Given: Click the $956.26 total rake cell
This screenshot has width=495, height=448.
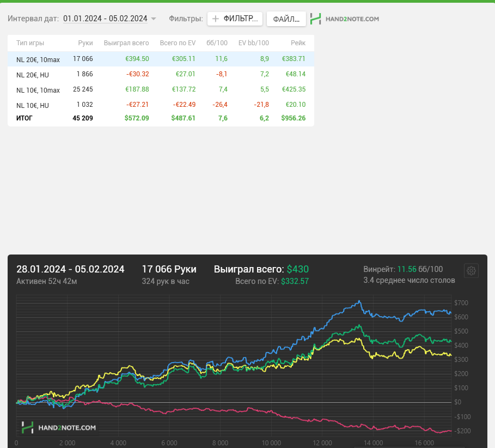Looking at the screenshot, I should point(294,118).
